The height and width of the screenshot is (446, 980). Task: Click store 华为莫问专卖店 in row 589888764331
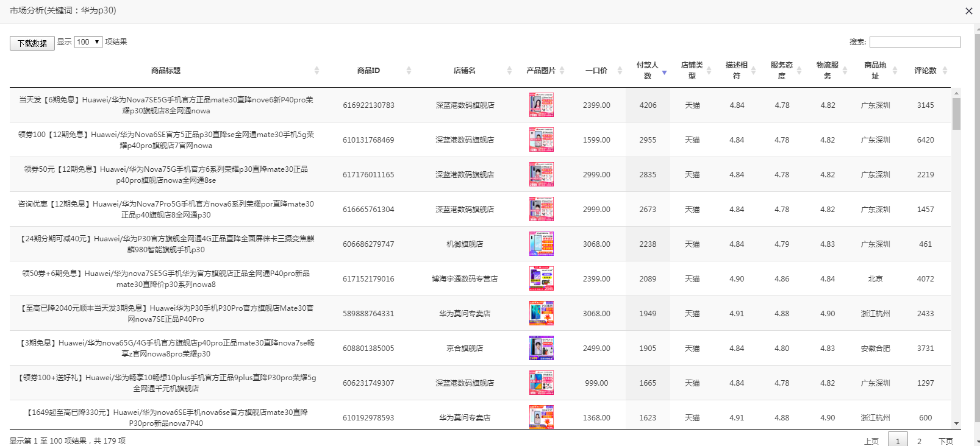(465, 314)
